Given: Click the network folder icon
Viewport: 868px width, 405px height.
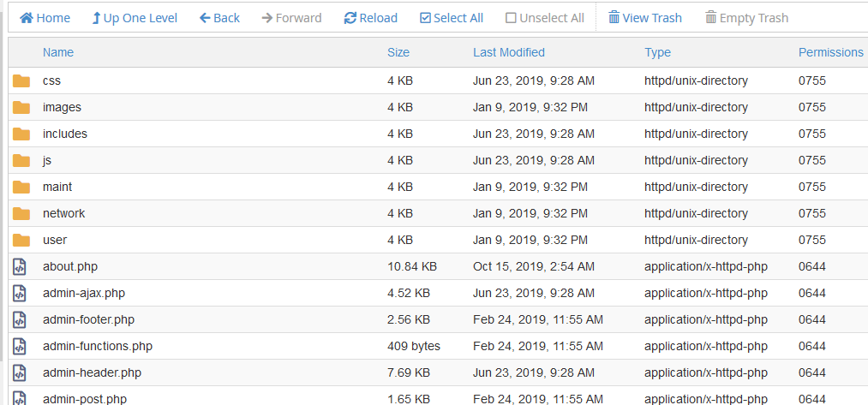Looking at the screenshot, I should point(21,213).
